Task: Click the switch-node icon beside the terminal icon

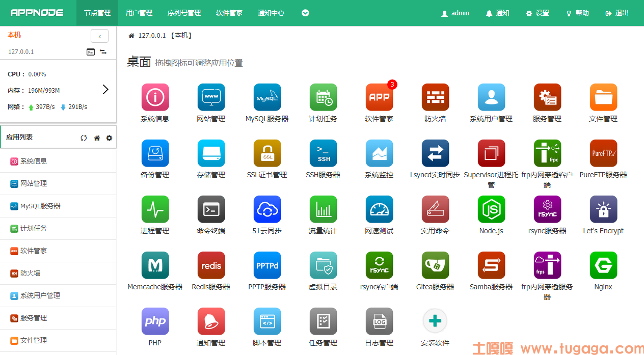Action: coord(103,51)
